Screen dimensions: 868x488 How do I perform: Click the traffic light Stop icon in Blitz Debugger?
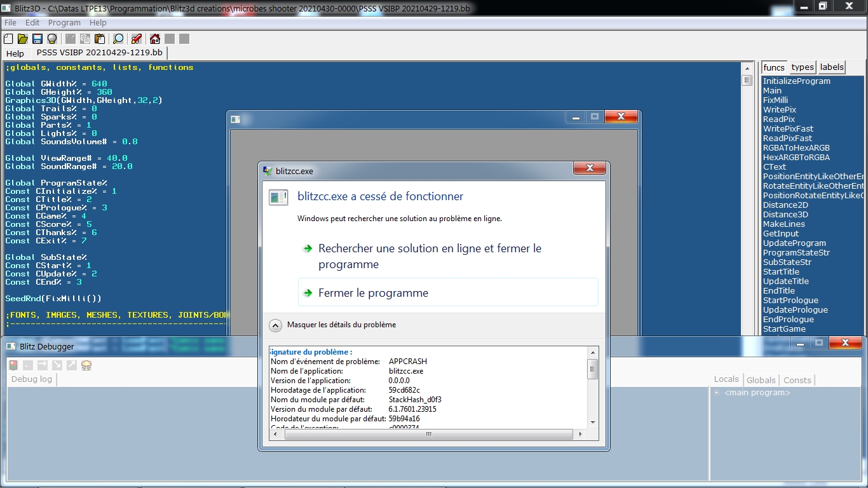point(13,365)
